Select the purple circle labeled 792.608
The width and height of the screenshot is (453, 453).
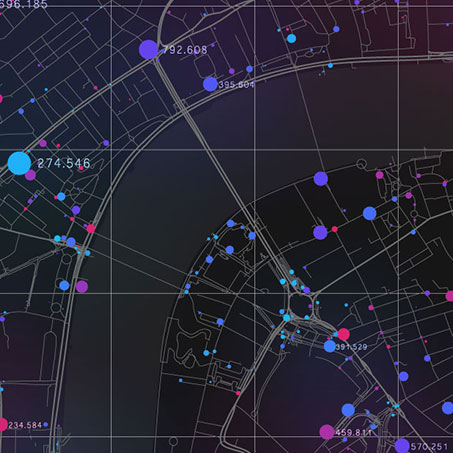(148, 50)
